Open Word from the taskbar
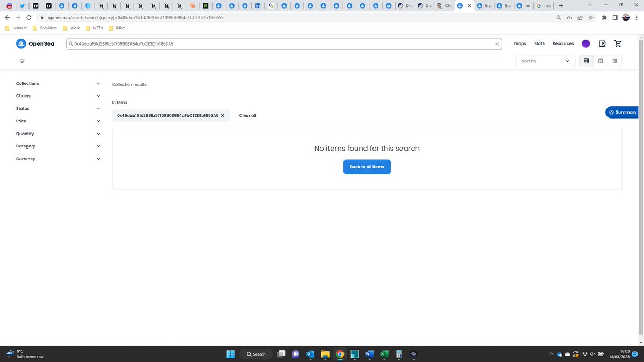This screenshot has width=644, height=362. (x=369, y=354)
